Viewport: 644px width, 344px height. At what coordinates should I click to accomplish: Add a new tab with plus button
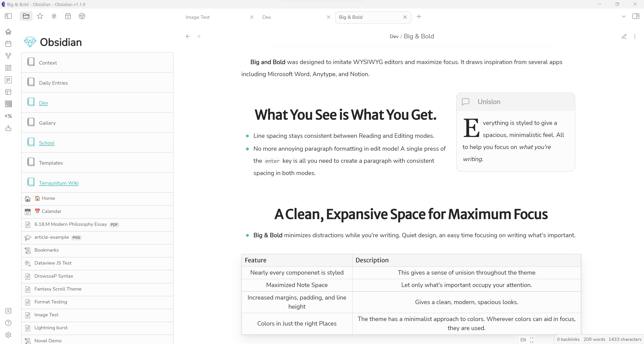(419, 17)
